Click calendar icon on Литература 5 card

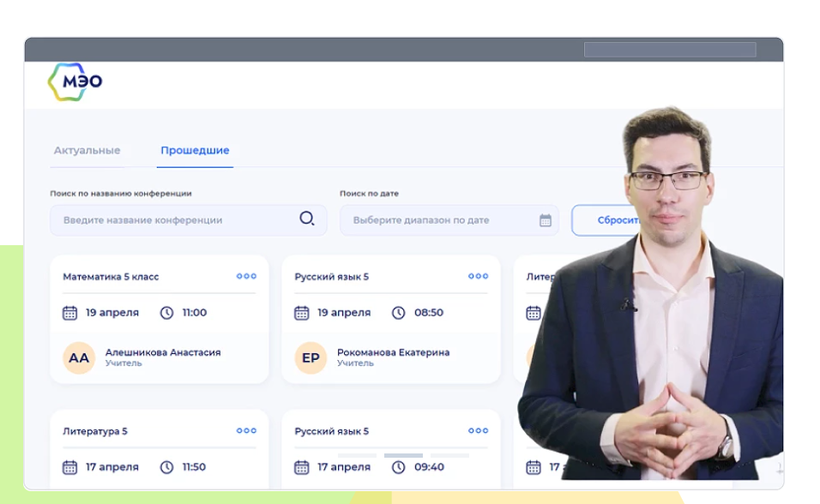pyautogui.click(x=70, y=467)
